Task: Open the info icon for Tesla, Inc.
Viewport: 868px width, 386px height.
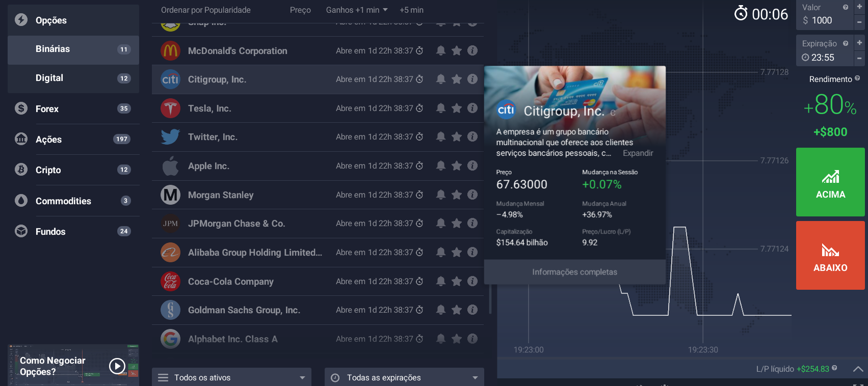Action: [472, 108]
